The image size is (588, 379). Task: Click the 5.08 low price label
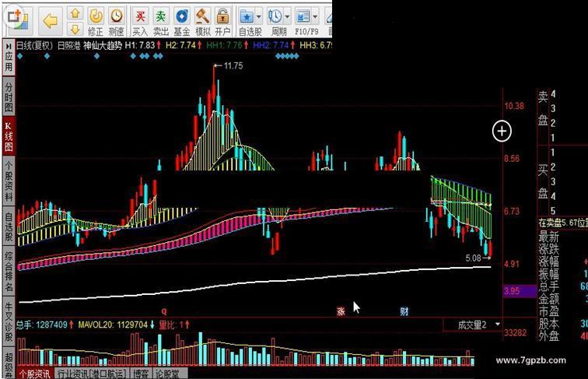[x=473, y=258]
